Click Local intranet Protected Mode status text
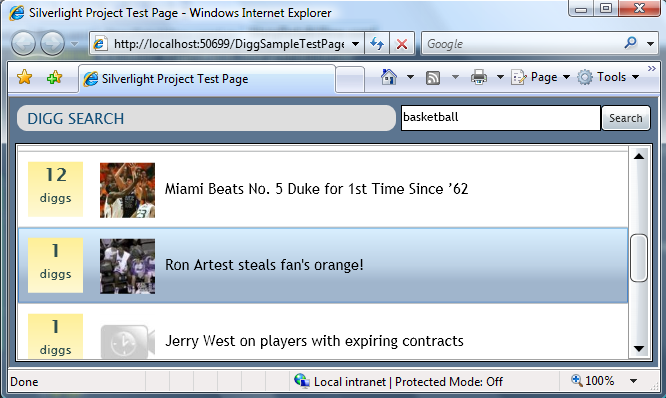The image size is (666, 398). pyautogui.click(x=408, y=382)
